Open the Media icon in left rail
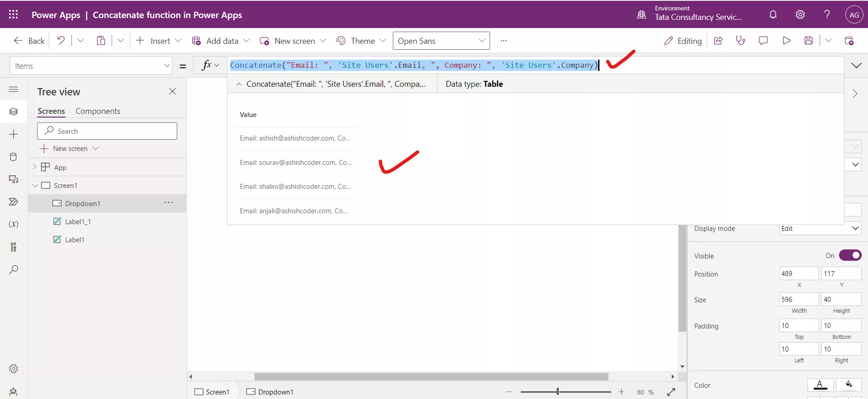868x399 pixels. [x=14, y=179]
